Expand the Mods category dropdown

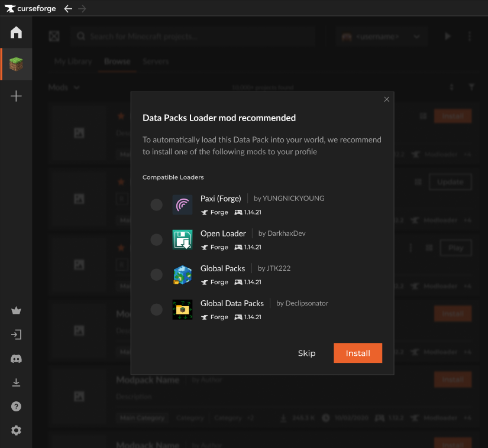point(64,87)
